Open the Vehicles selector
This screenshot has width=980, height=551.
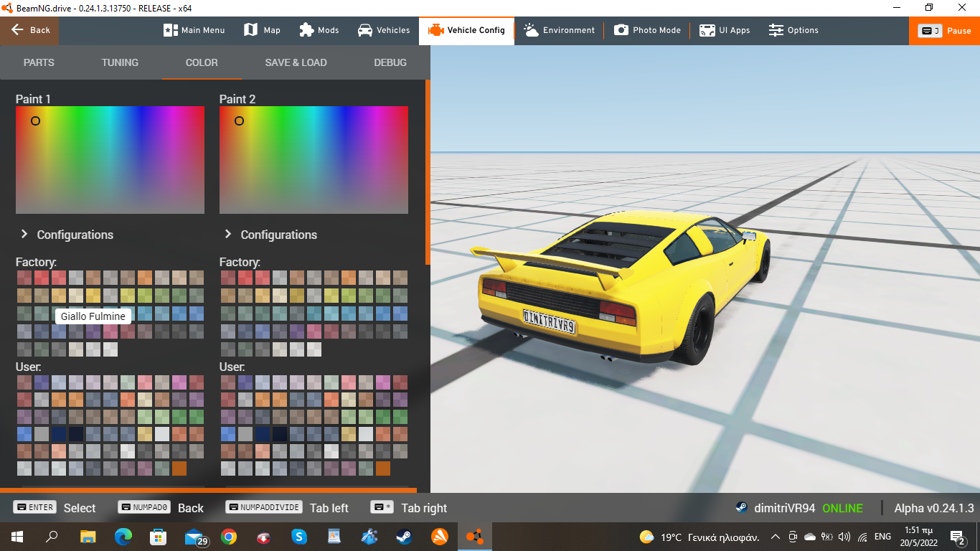pos(384,30)
